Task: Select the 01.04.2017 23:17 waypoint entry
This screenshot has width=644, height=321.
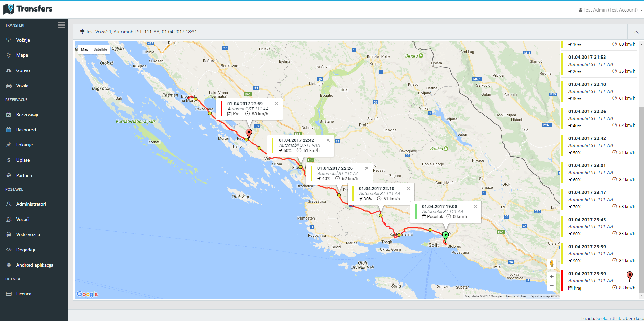Action: pyautogui.click(x=598, y=200)
